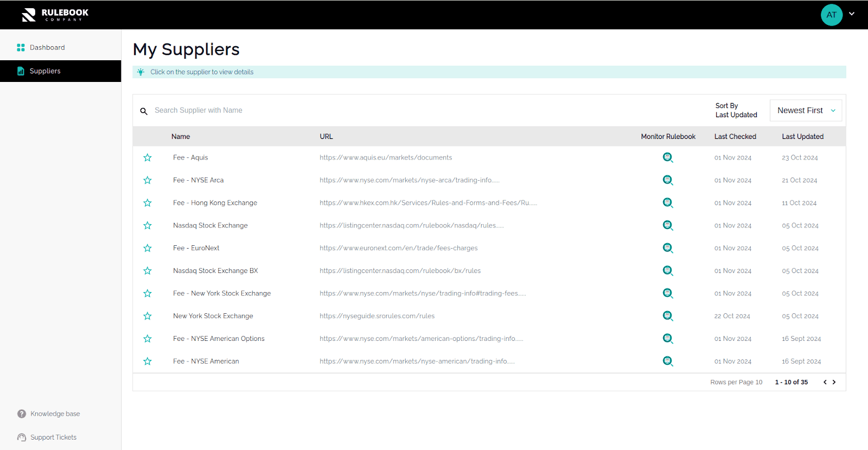Open monitor rulebook for Nasdaq Stock Exchange
The width and height of the screenshot is (868, 450).
coord(668,225)
